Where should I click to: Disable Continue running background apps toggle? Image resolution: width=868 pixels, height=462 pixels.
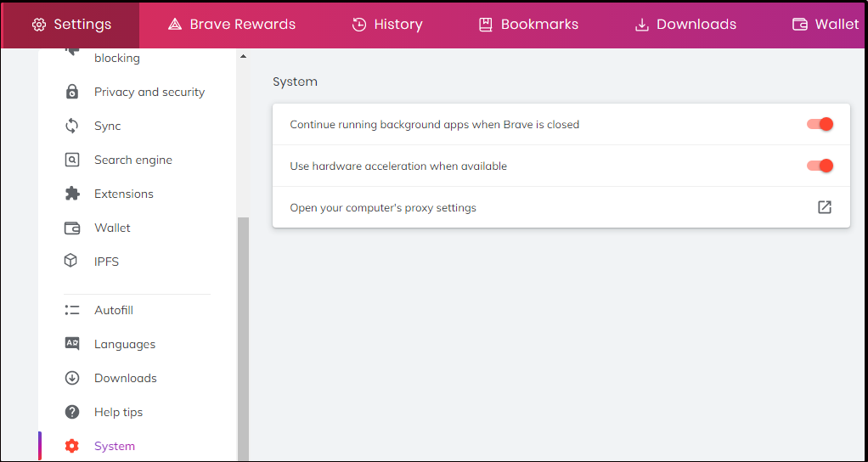point(820,124)
